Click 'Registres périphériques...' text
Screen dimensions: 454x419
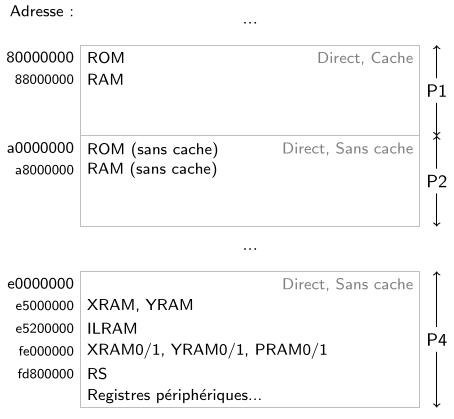(174, 396)
